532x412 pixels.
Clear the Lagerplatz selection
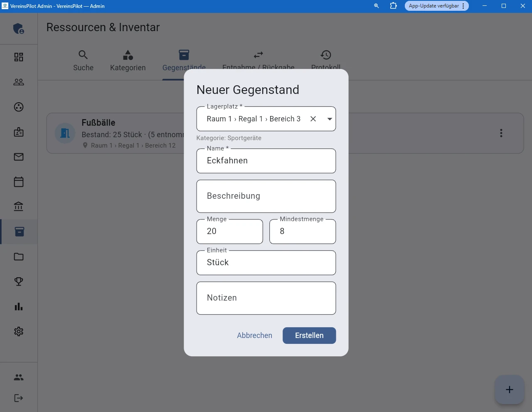313,119
